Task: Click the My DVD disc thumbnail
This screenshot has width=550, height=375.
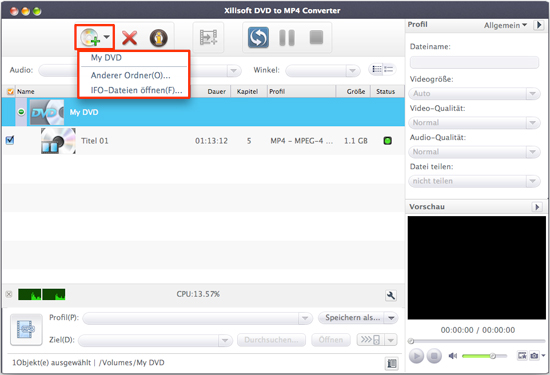Action: pyautogui.click(x=47, y=112)
